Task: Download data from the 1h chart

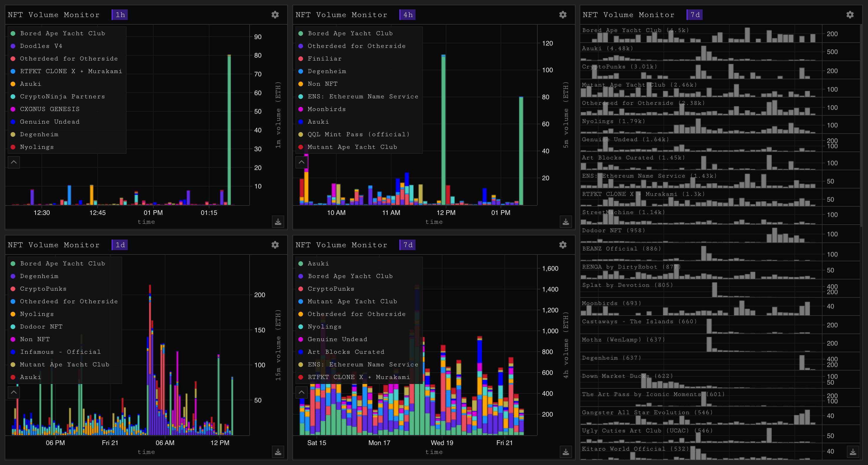Action: (x=278, y=222)
